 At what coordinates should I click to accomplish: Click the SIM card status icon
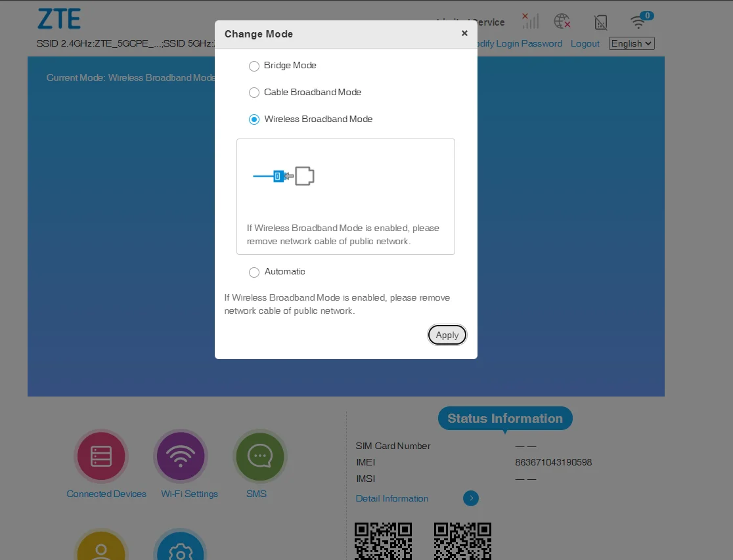click(x=601, y=22)
